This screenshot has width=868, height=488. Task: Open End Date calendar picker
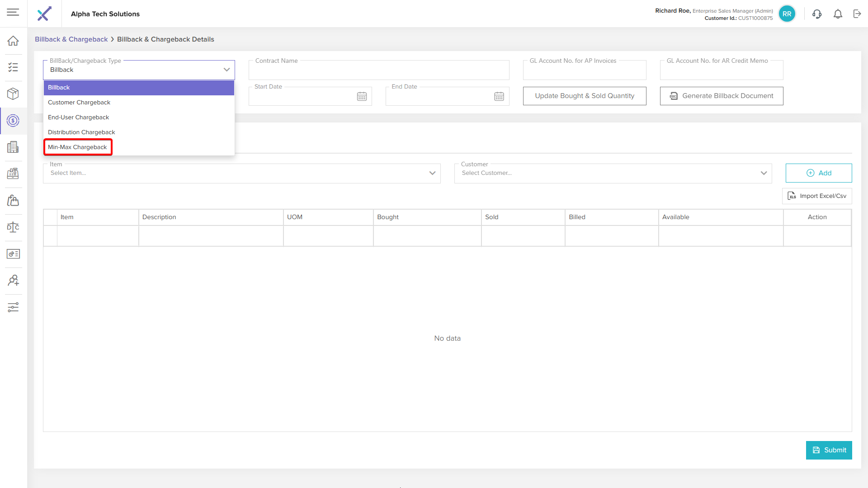tap(499, 96)
